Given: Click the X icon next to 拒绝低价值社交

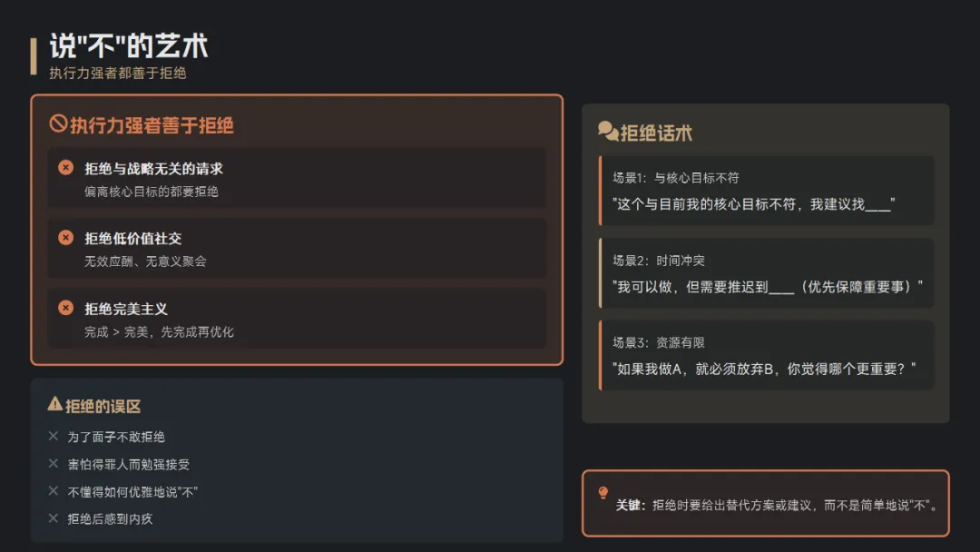Looking at the screenshot, I should 65,238.
